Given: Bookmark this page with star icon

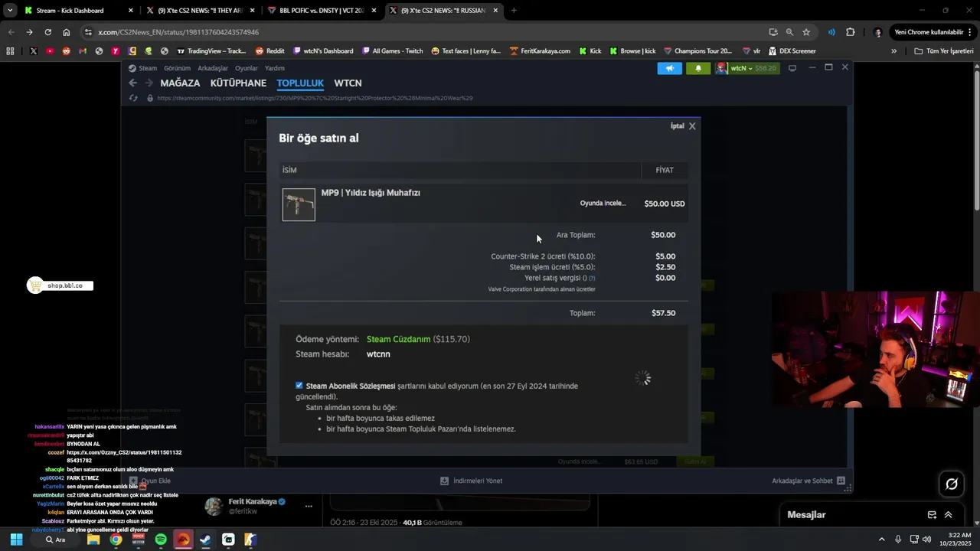Looking at the screenshot, I should pyautogui.click(x=806, y=32).
